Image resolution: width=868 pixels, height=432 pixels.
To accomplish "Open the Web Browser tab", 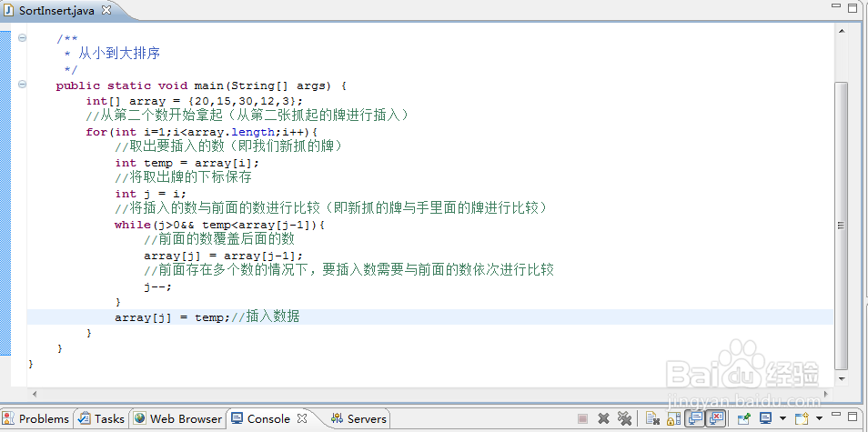I will click(x=178, y=418).
